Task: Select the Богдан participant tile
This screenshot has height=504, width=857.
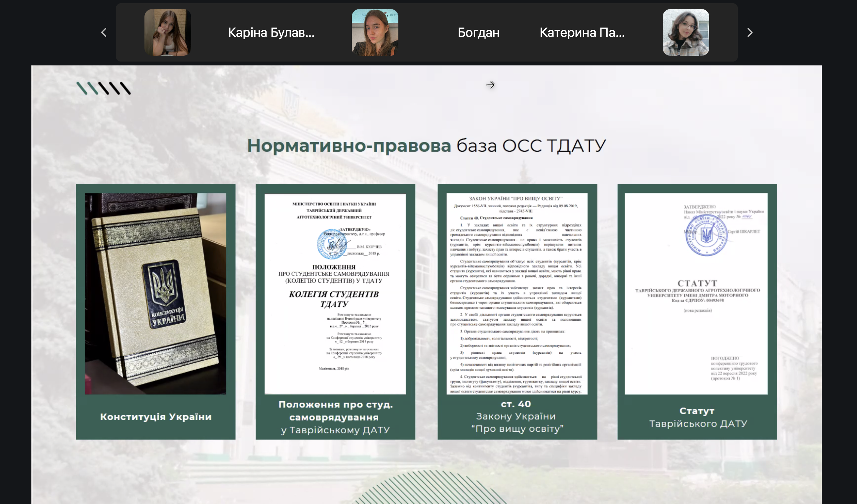Action: coord(478,33)
